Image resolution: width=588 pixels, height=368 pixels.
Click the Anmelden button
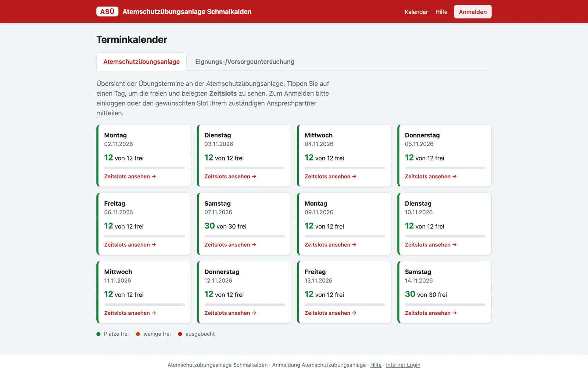point(473,12)
